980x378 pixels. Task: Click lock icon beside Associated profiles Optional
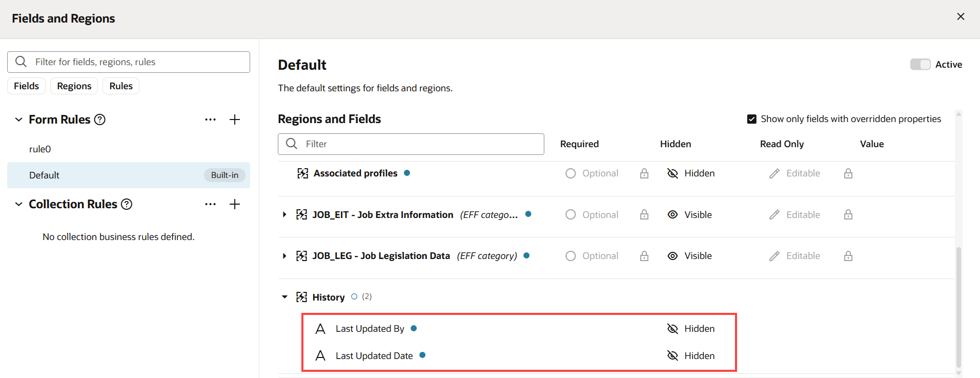644,173
